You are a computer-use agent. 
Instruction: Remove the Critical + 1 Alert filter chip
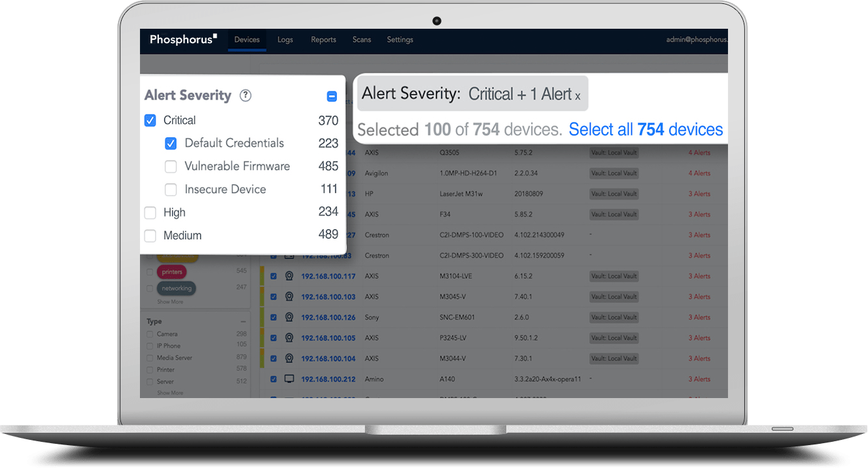tap(578, 96)
